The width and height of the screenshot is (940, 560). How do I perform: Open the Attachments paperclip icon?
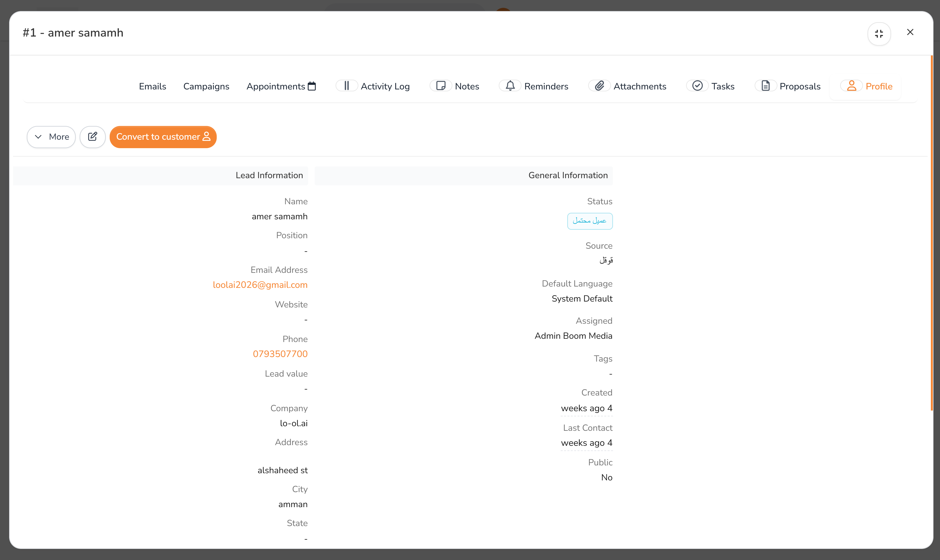[x=599, y=86]
